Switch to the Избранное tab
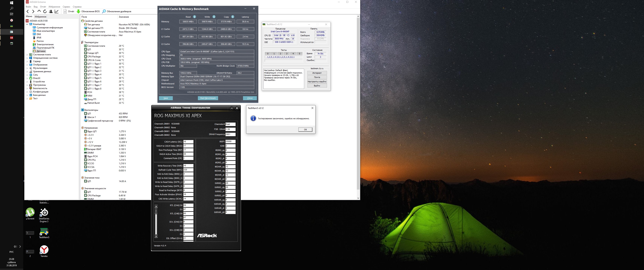644x270 pixels. click(40, 16)
